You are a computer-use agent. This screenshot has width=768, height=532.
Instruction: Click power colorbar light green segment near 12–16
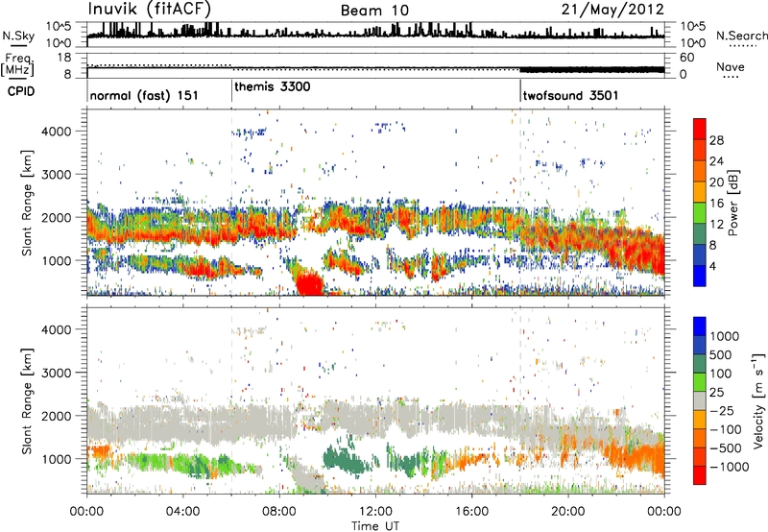pos(700,213)
